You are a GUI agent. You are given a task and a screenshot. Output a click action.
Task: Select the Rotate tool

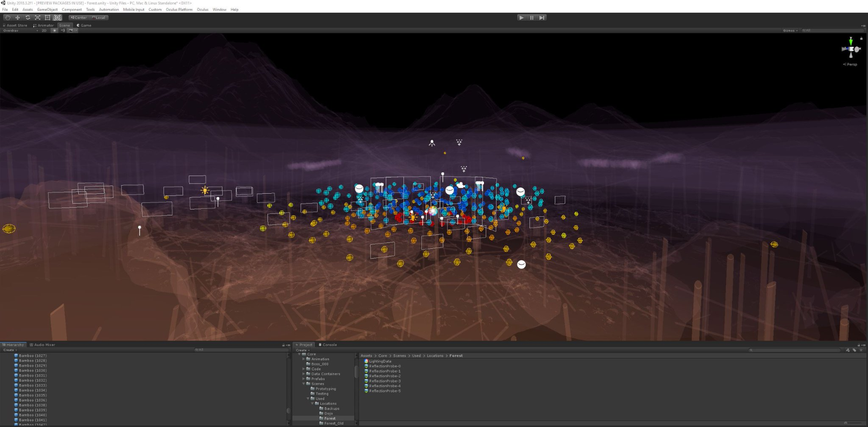pos(28,18)
